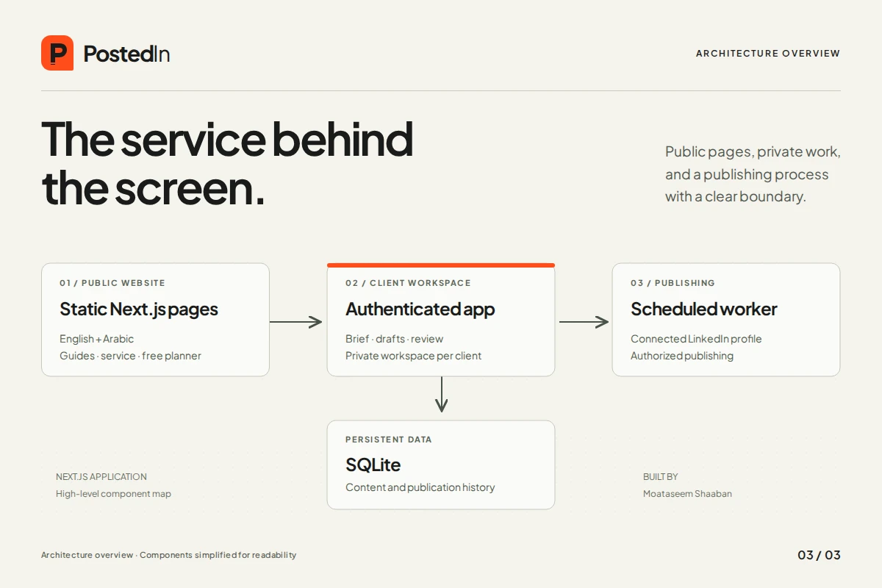
Task: Click "Guides · service · free planner" text
Action: pyautogui.click(x=130, y=356)
